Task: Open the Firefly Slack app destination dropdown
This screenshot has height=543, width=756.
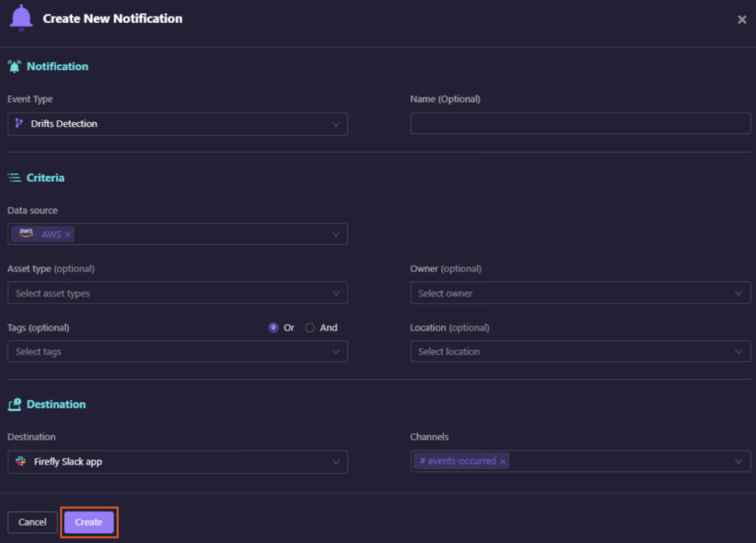Action: click(x=178, y=462)
